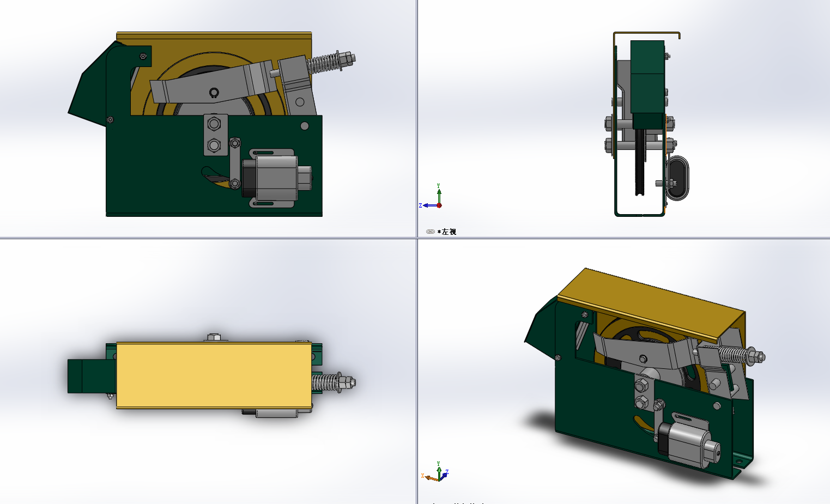Select the motor in the isometric view
The height and width of the screenshot is (504, 830).
[x=689, y=444]
